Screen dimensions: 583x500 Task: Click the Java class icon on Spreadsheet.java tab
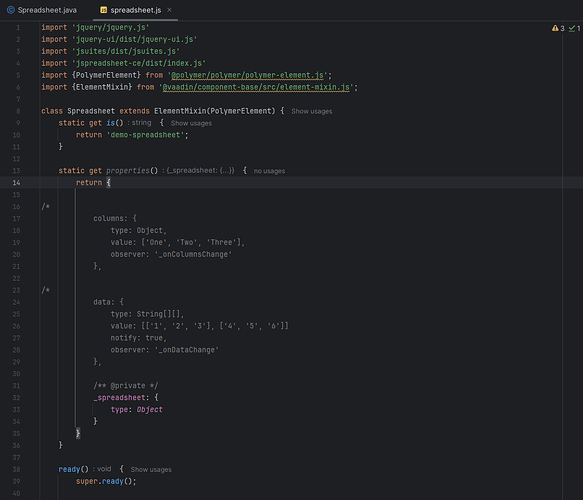[11, 10]
